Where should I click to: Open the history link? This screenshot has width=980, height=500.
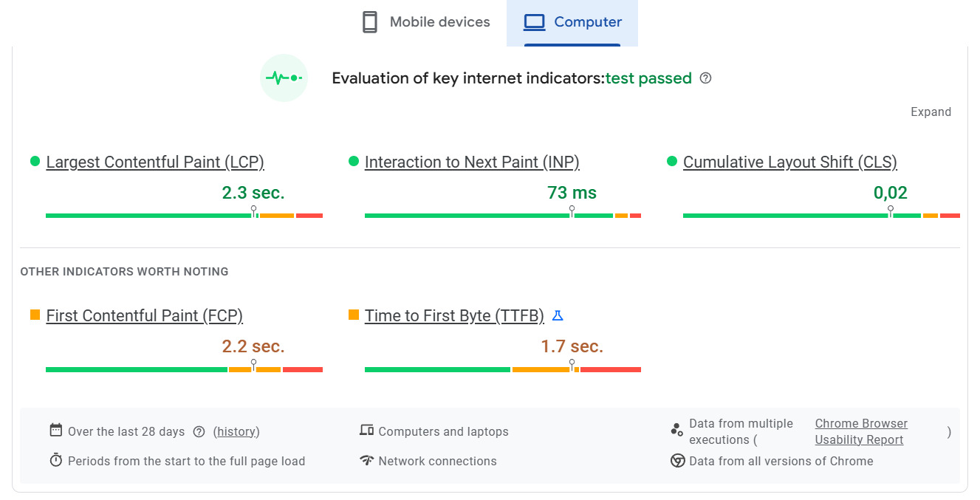coord(236,432)
